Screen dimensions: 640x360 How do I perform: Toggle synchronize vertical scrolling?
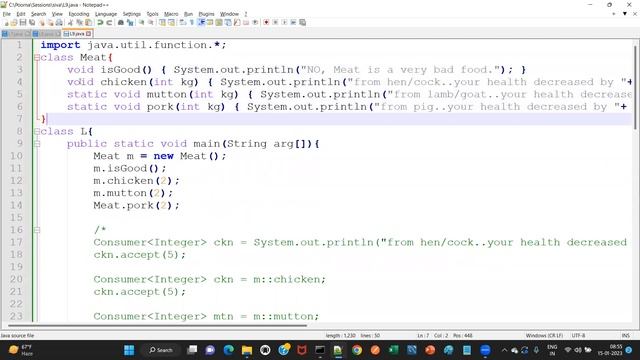tap(162, 22)
